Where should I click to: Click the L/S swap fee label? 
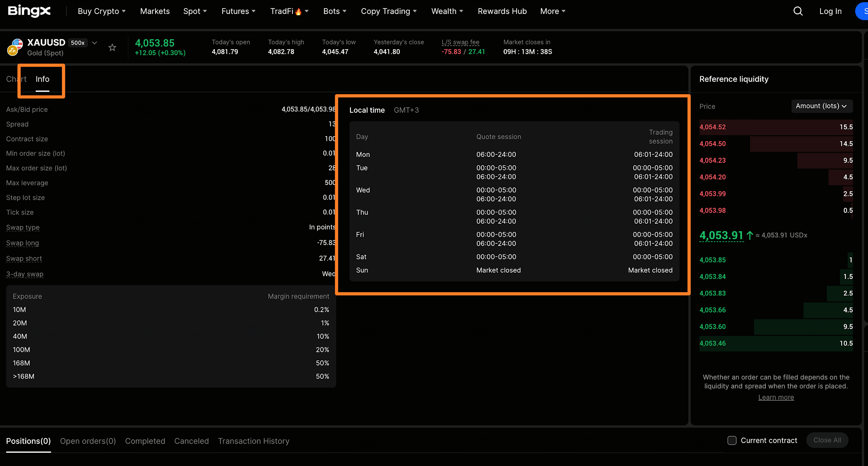(x=461, y=42)
